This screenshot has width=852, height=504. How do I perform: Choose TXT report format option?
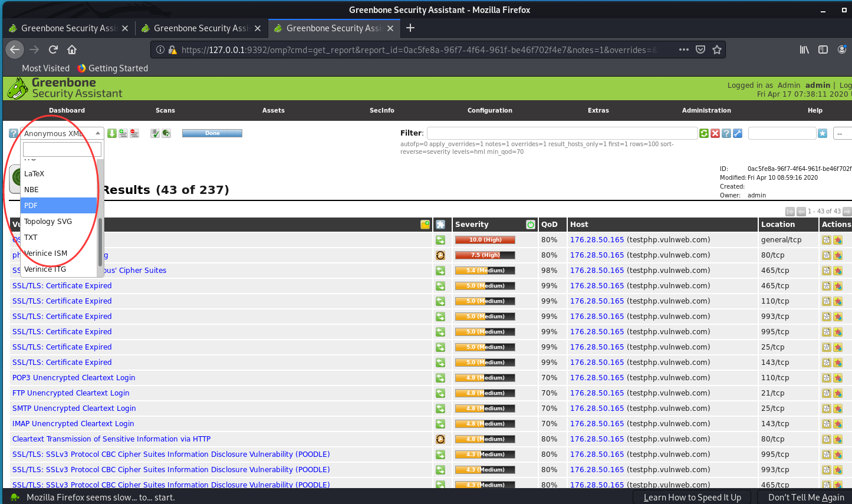59,238
